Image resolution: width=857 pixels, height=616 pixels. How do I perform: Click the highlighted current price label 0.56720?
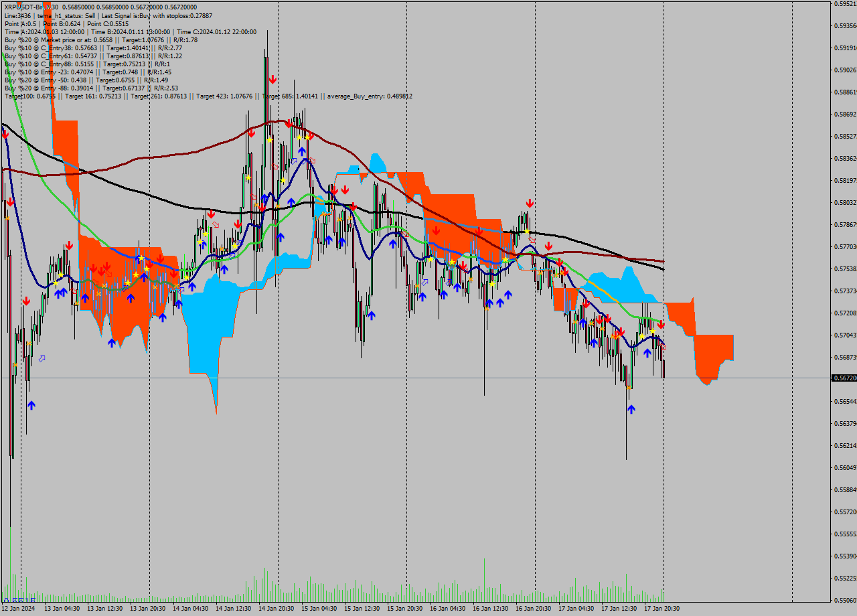pos(844,378)
